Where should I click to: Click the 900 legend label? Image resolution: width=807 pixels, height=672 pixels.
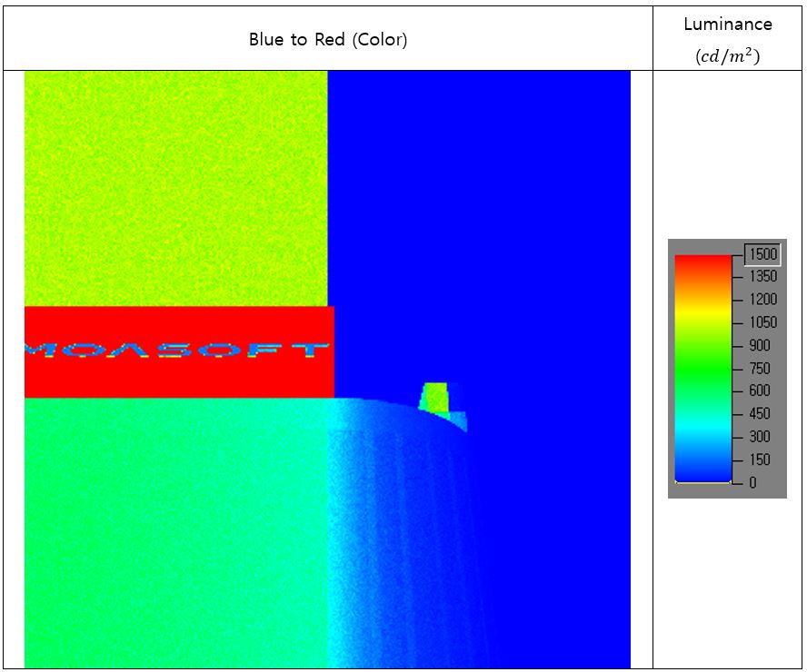coord(760,345)
